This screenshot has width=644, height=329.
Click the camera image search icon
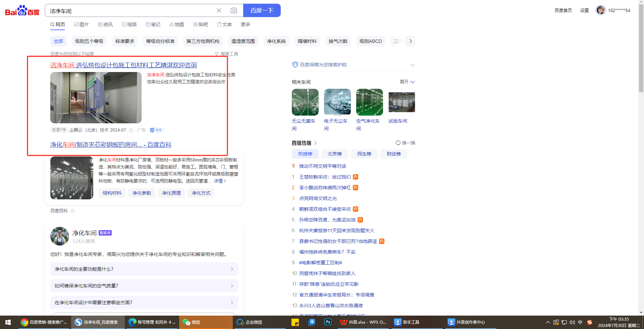234,11
